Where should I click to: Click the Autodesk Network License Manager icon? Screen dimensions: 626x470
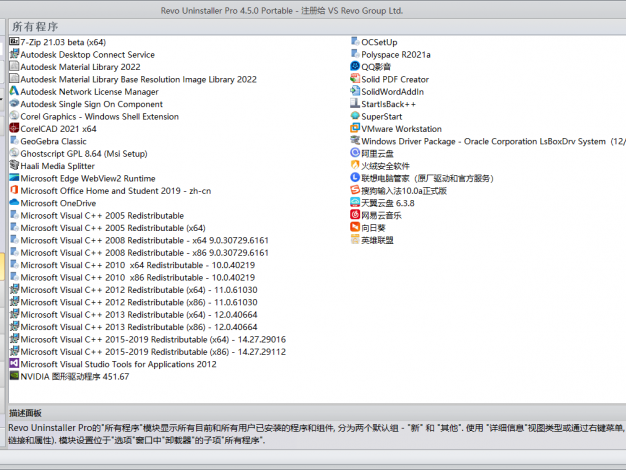coord(14,91)
